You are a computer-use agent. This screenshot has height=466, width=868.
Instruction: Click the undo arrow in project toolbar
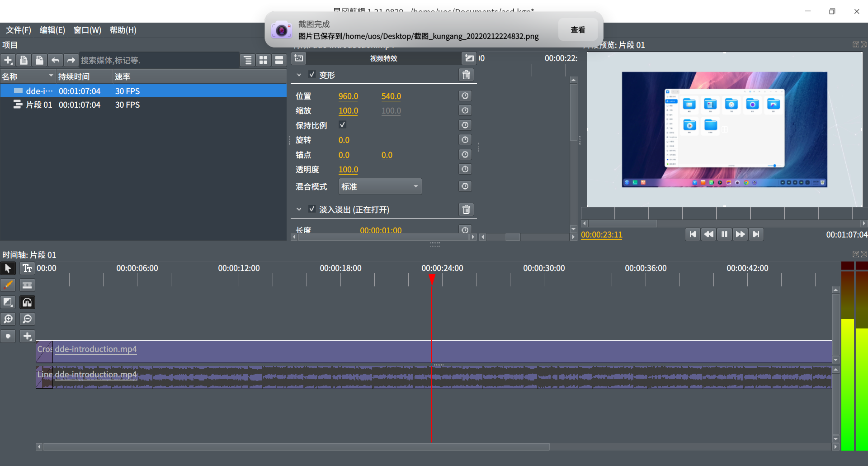(x=55, y=60)
